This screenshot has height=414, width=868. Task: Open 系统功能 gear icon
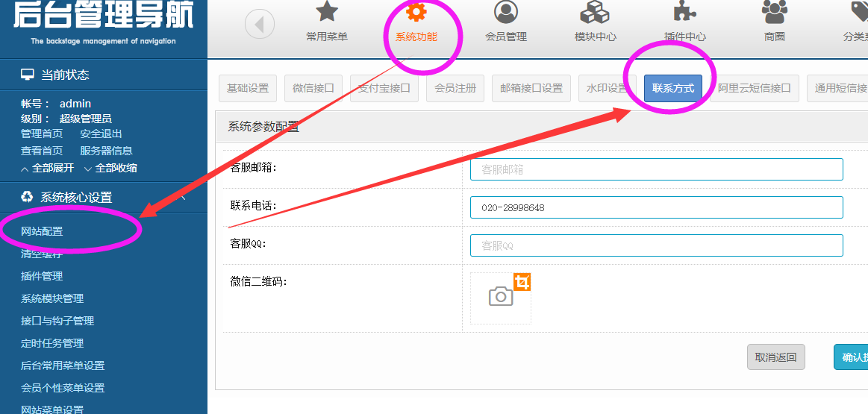click(x=416, y=12)
